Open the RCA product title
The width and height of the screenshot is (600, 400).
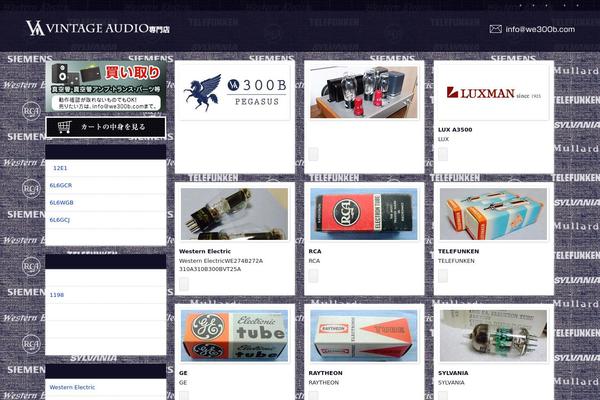[315, 251]
